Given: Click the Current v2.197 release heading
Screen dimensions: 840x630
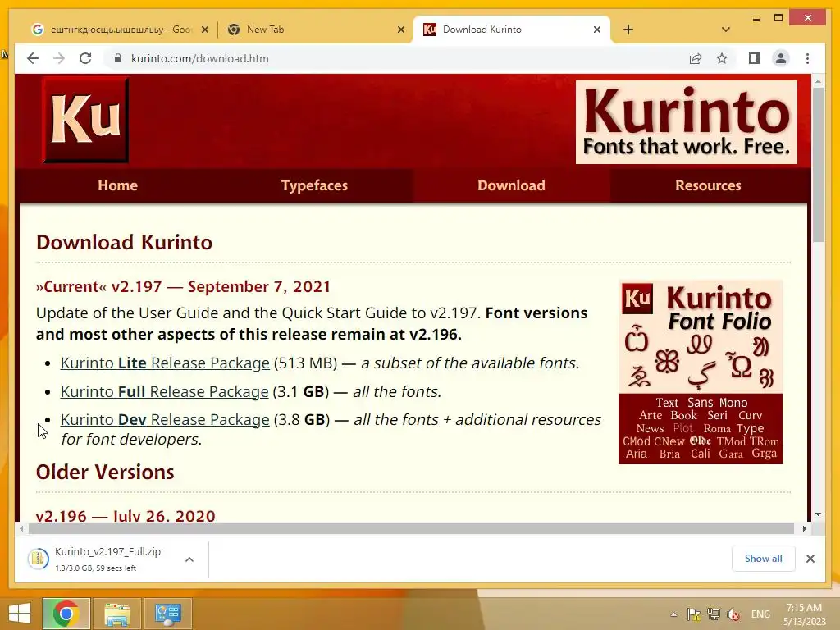Looking at the screenshot, I should (x=183, y=286).
